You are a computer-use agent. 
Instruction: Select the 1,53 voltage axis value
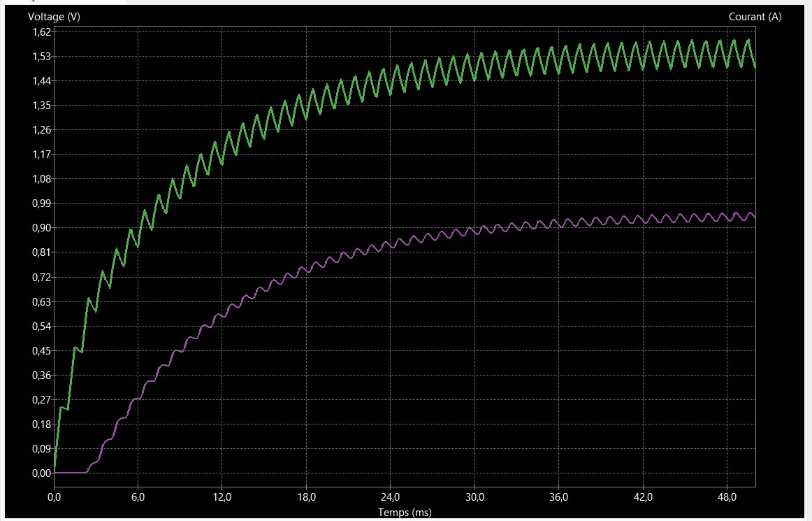pos(41,56)
